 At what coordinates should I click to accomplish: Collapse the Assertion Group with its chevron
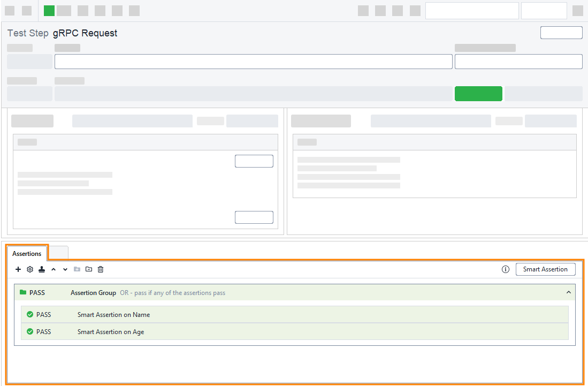click(568, 292)
